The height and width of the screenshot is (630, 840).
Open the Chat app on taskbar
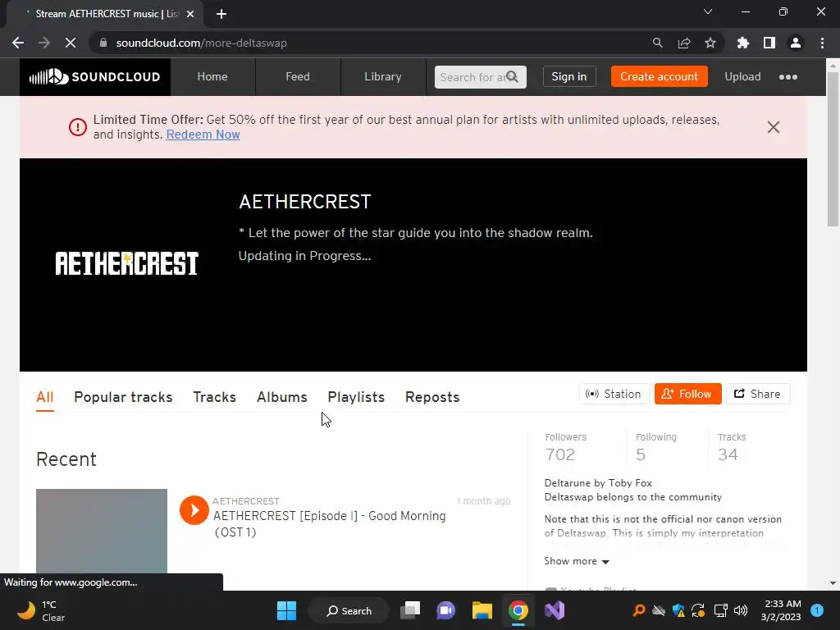pos(445,610)
